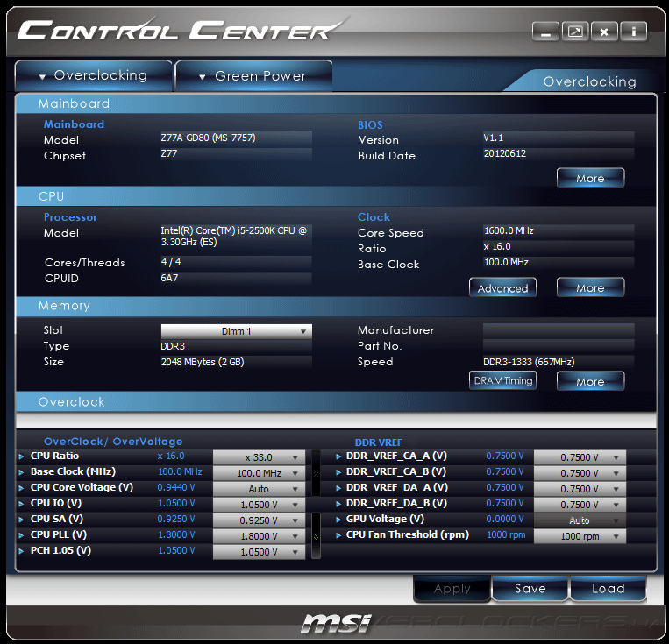The image size is (669, 644).
Task: Click arrow icon beside CPU Ratio
Action: click(21, 456)
